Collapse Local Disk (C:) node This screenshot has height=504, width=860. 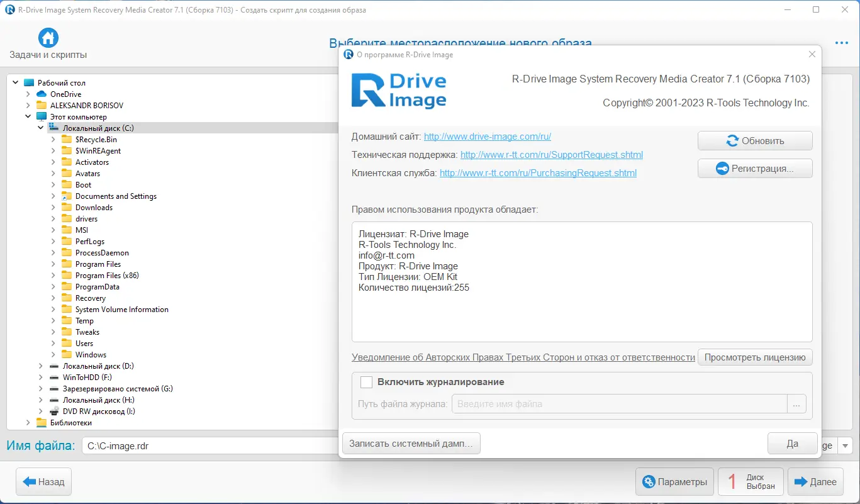click(x=40, y=128)
